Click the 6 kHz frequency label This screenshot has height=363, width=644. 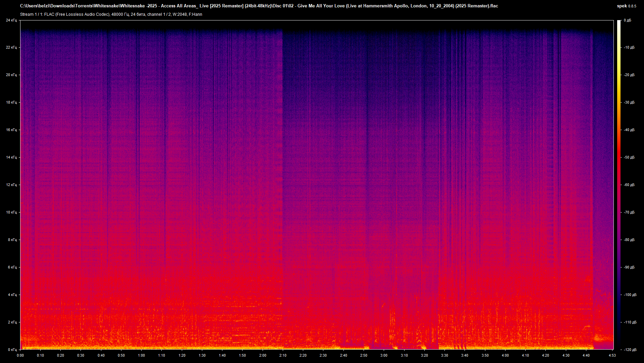click(12, 267)
